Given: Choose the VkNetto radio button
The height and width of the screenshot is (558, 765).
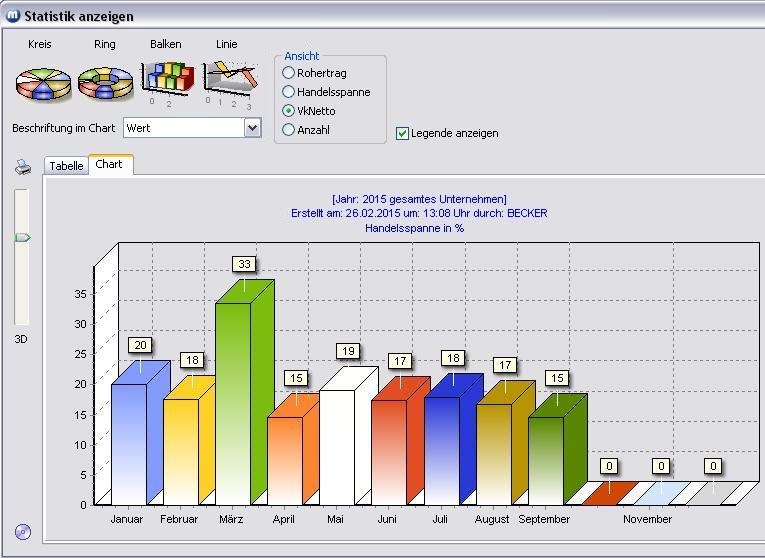Looking at the screenshot, I should coord(289,111).
